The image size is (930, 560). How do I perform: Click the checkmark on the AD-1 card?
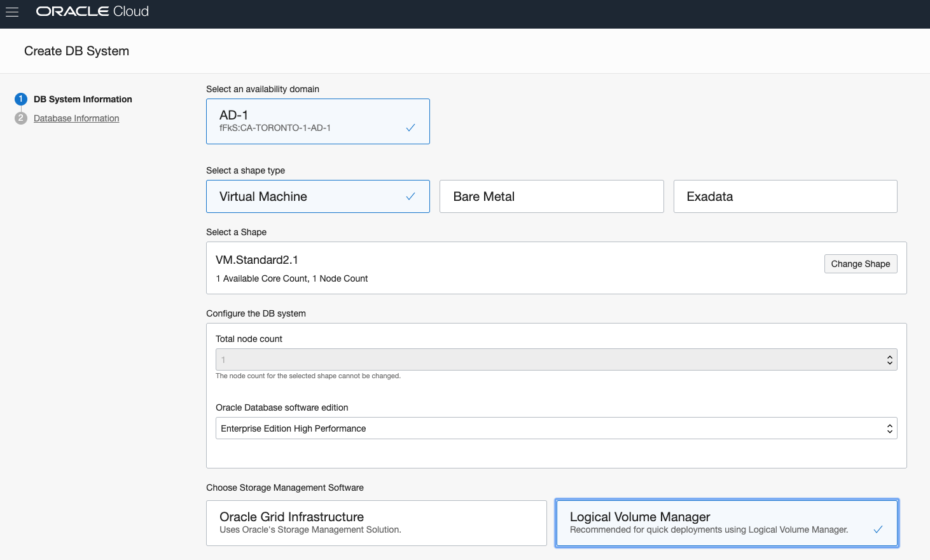pos(410,128)
